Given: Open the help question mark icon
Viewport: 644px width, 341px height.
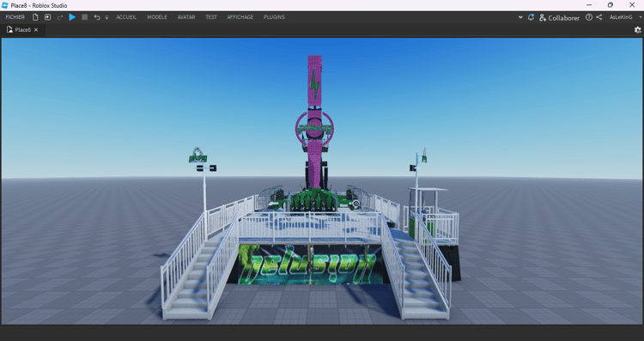Looking at the screenshot, I should [x=589, y=17].
